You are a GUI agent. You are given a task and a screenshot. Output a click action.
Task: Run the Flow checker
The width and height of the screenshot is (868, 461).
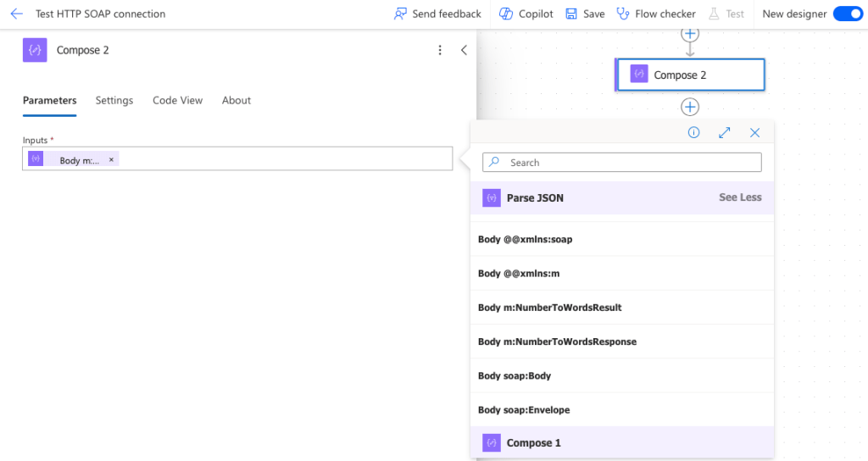coord(655,14)
